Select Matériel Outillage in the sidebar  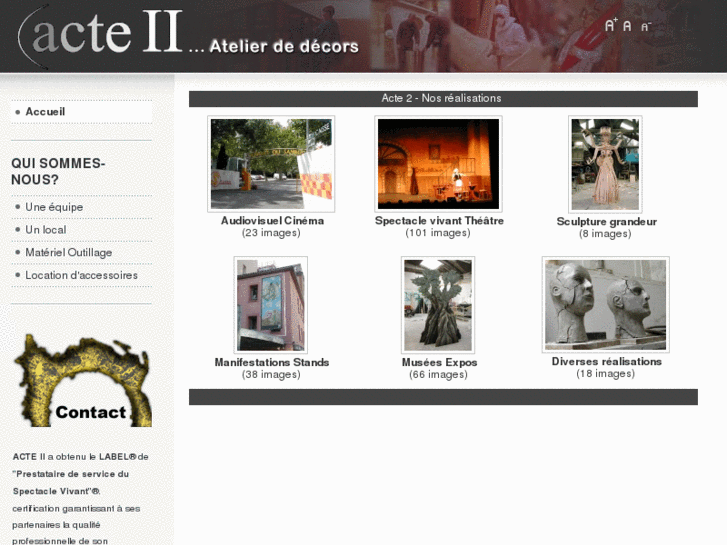click(69, 253)
